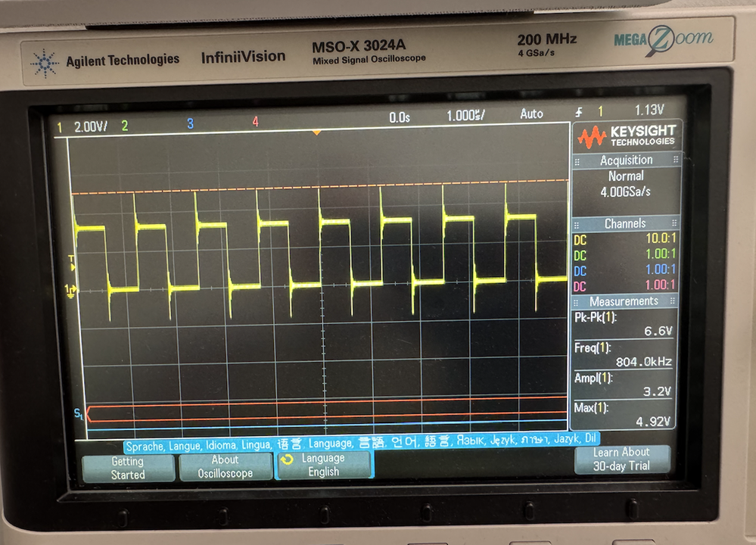756x545 pixels.
Task: Click the language hint banner text
Action: pos(361,442)
